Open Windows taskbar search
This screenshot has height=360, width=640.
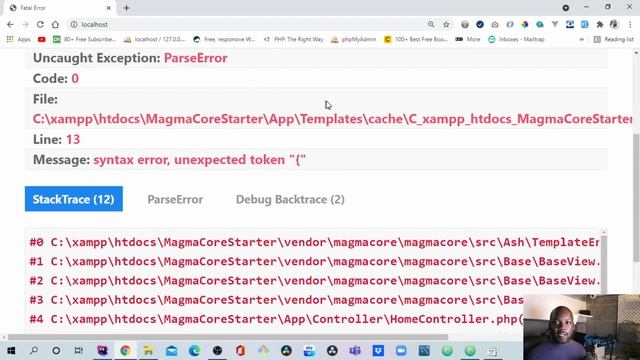click(34, 351)
